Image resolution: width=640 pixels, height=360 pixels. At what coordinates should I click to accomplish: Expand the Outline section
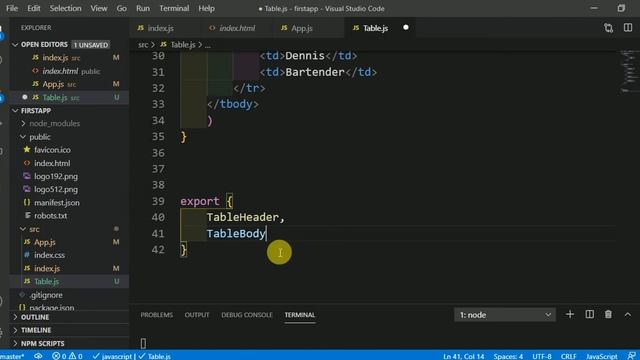click(x=35, y=317)
